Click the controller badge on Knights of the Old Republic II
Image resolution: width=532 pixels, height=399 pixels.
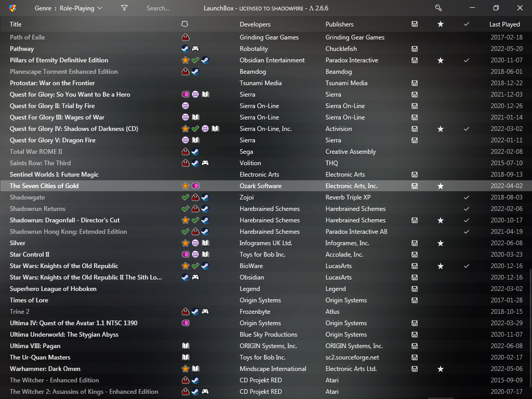click(195, 277)
